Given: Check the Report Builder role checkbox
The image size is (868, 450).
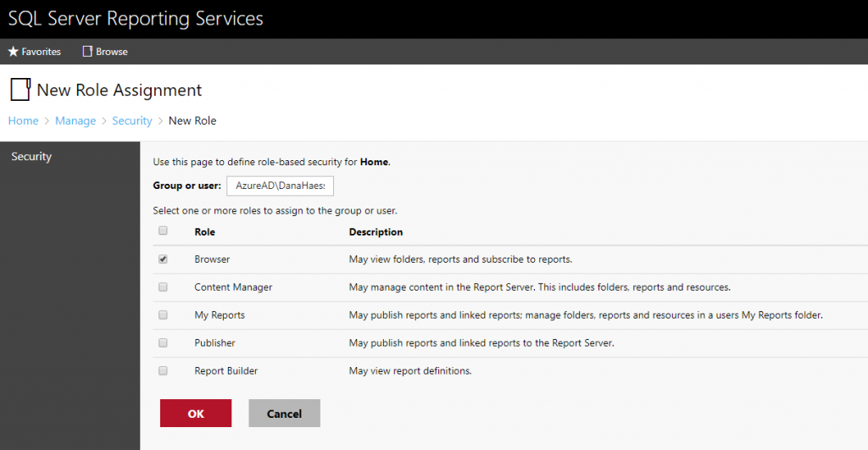Looking at the screenshot, I should tap(163, 371).
